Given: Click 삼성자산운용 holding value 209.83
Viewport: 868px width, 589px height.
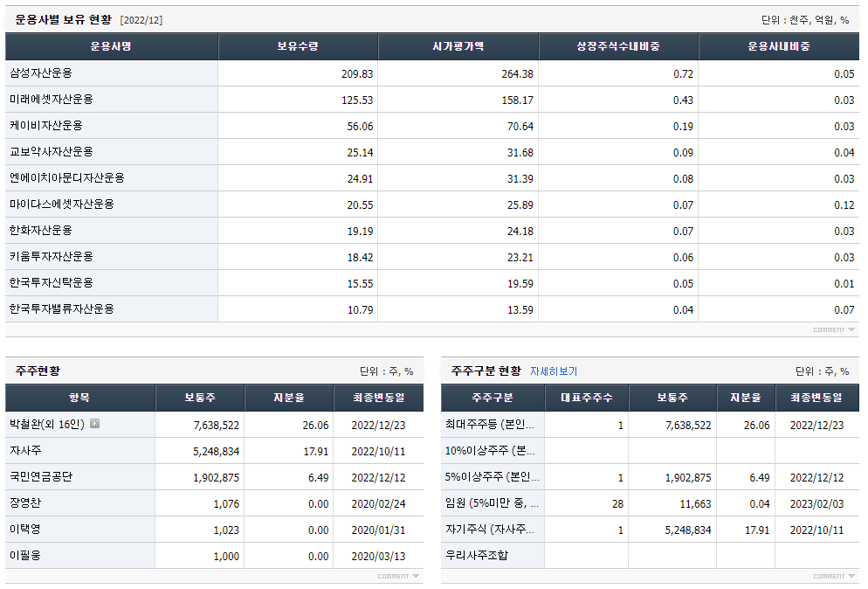Looking at the screenshot, I should tap(357, 73).
